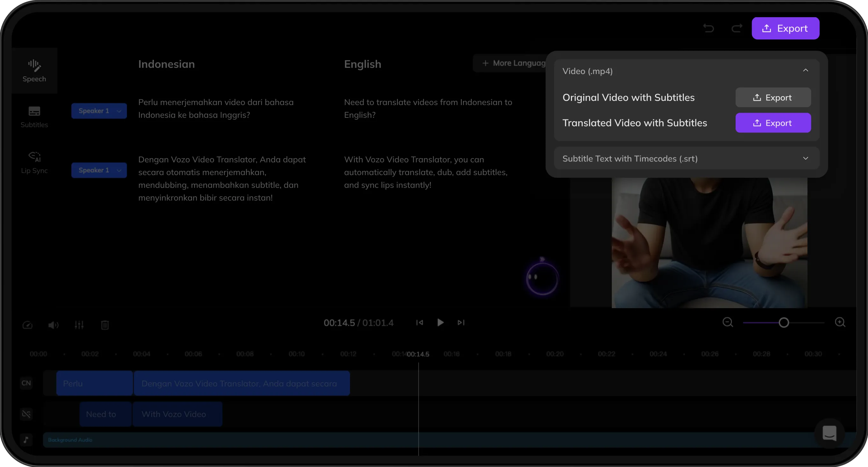Expand Subtitle Text with Timecodes (.srt)
Image resolution: width=868 pixels, height=467 pixels.
coord(686,159)
